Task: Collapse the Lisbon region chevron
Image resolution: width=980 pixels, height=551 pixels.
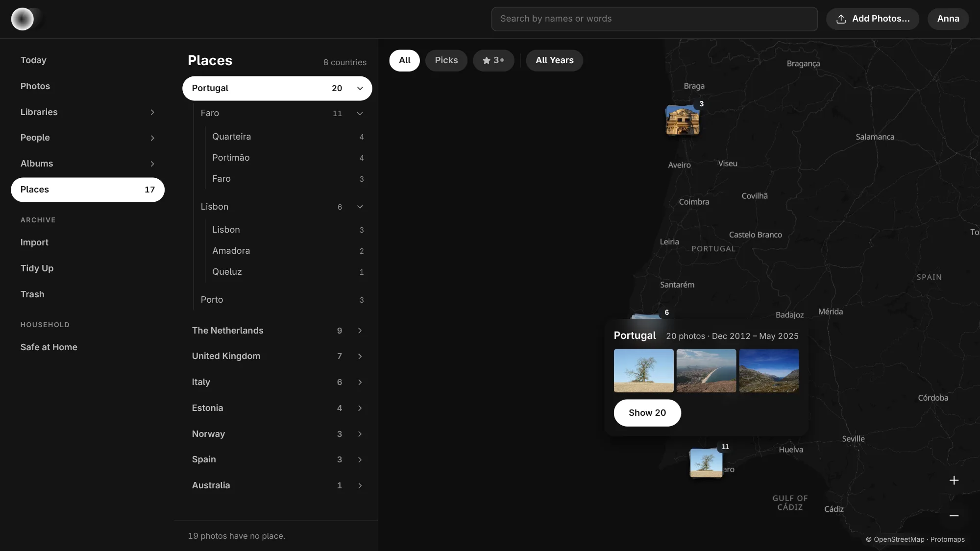Action: [360, 207]
